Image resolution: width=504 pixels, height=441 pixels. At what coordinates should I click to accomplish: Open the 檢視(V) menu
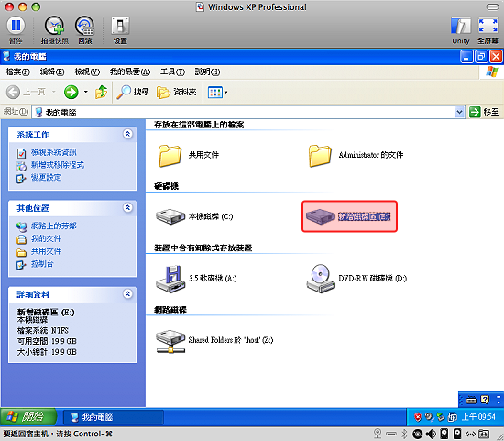[x=87, y=72]
